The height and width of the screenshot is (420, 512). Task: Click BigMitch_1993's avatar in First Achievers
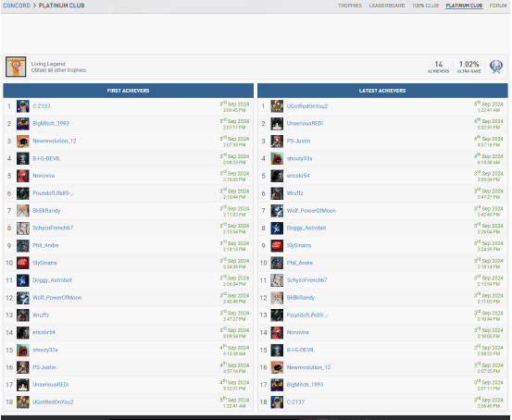(x=23, y=124)
